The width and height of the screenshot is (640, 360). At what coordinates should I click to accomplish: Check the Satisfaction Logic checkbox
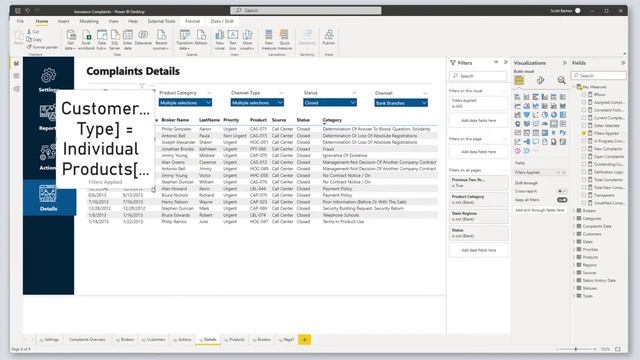[x=584, y=172]
